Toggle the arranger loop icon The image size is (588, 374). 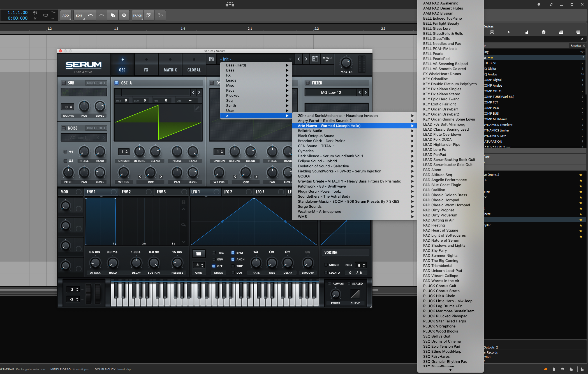pos(45,15)
